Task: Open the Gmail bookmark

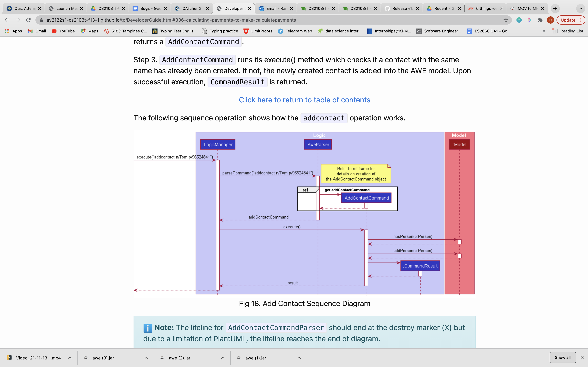Action: point(37,31)
